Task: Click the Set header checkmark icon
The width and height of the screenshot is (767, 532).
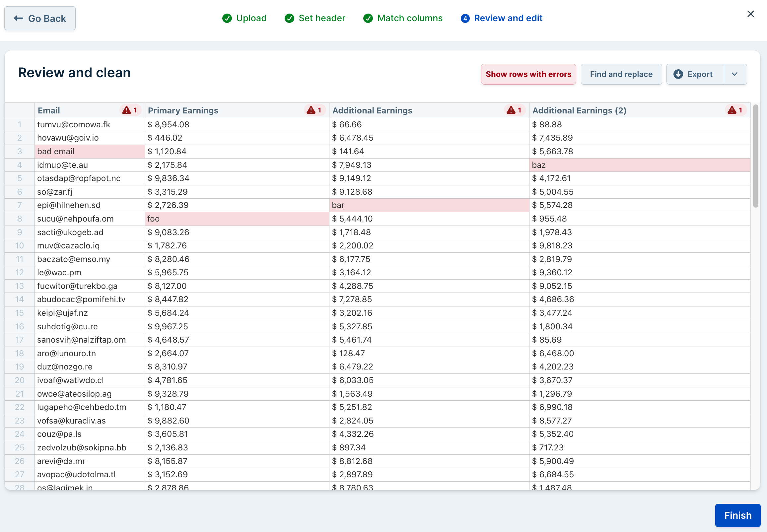Action: tap(289, 18)
